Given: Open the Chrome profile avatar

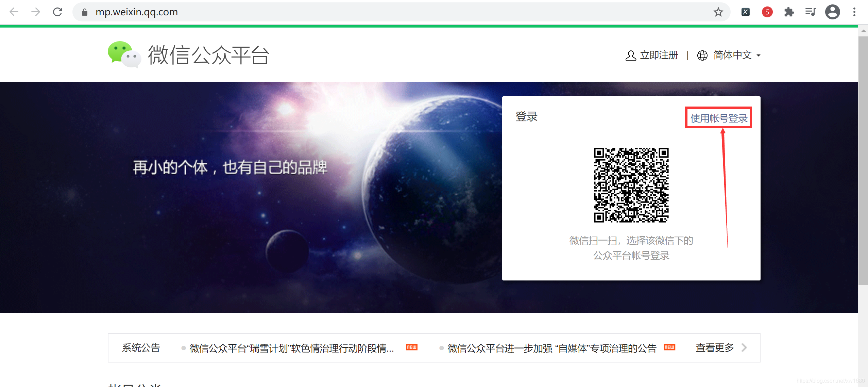Looking at the screenshot, I should click(x=833, y=12).
